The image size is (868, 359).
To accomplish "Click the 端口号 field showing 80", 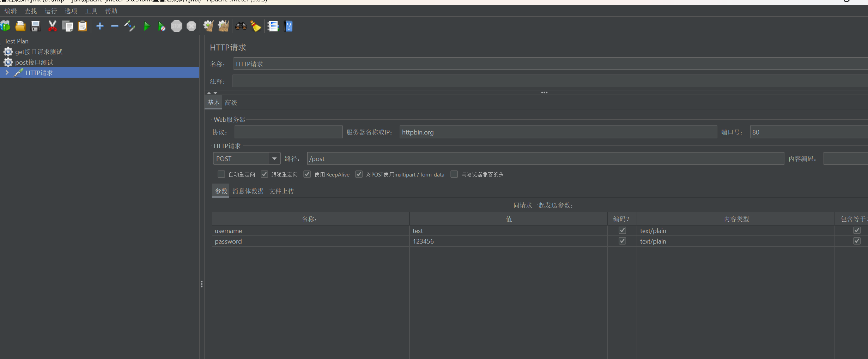I will tap(809, 132).
